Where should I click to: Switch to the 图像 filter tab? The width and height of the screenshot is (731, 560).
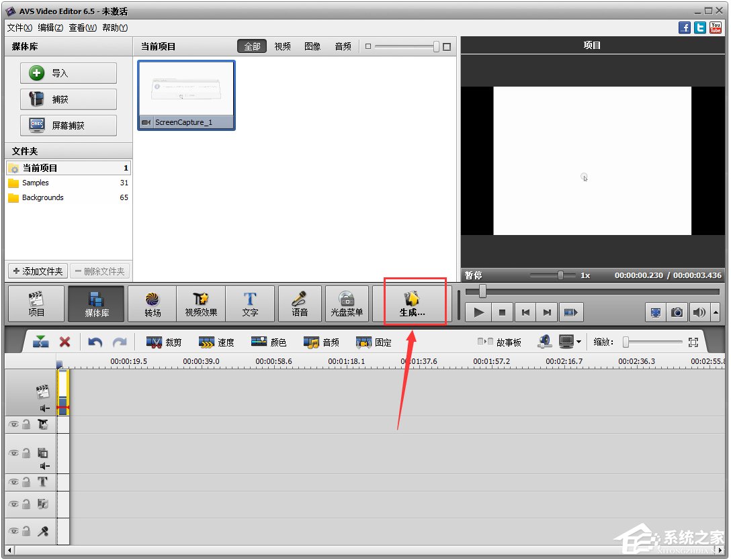(312, 46)
